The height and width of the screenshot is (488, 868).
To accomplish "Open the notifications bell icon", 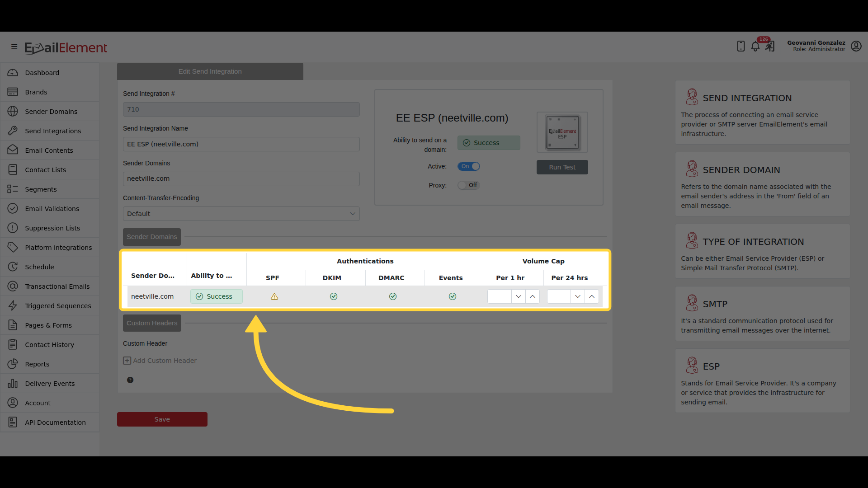I will (x=755, y=47).
